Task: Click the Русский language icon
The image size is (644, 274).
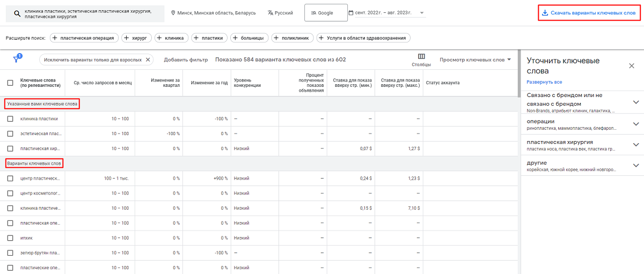Action: (x=270, y=13)
